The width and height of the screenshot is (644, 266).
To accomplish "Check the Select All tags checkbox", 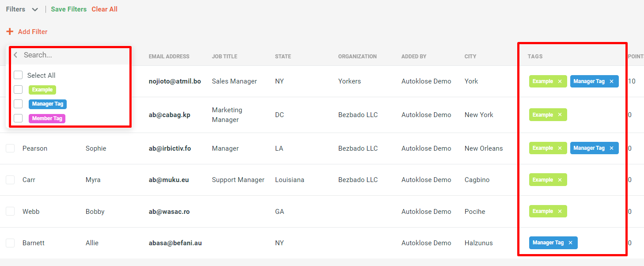I will [18, 75].
